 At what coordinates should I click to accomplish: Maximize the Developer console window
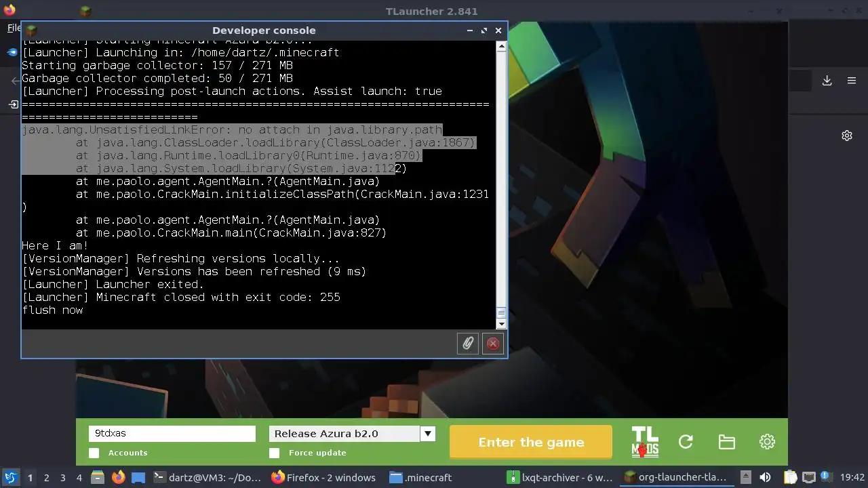pyautogui.click(x=484, y=30)
